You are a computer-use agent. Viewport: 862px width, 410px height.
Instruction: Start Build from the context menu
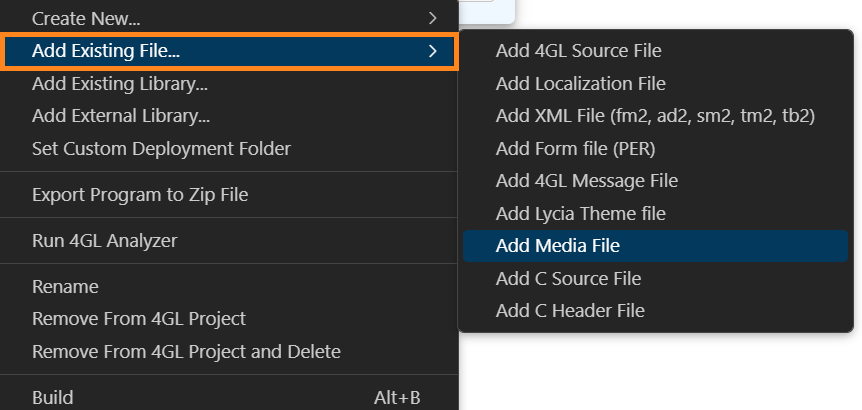(x=53, y=398)
